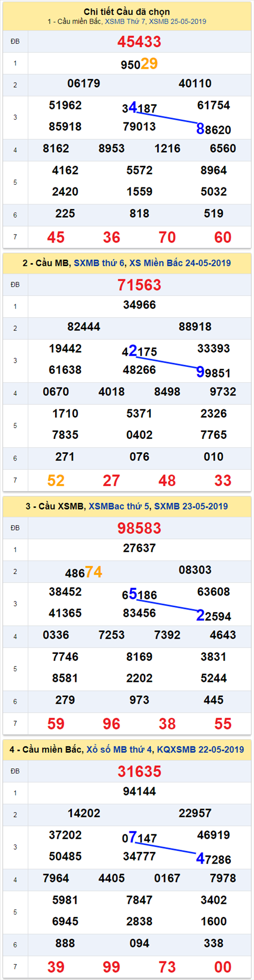Click sixth prize number 076
This screenshot has width=254, height=980.
point(139,457)
